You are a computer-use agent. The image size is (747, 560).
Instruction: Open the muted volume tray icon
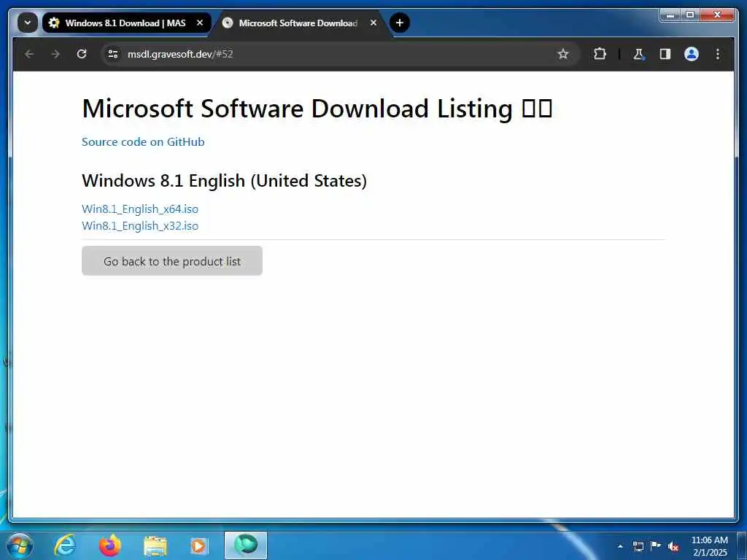tap(673, 547)
